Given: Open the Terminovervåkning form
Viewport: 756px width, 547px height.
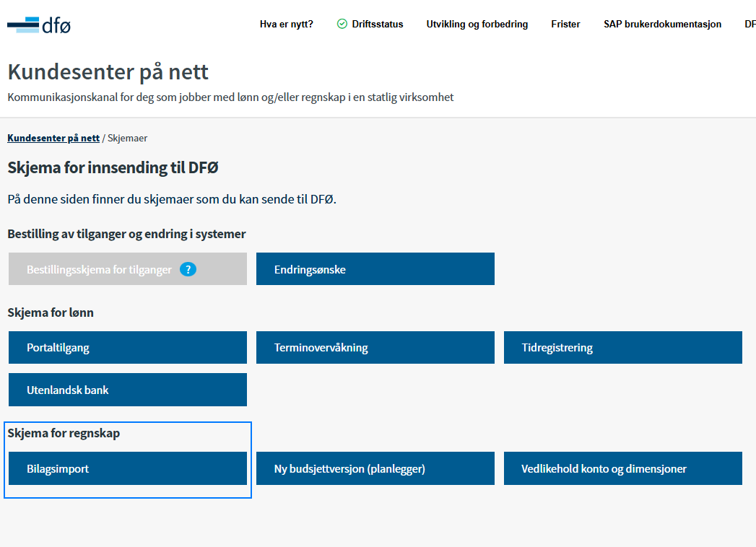Looking at the screenshot, I should click(375, 348).
